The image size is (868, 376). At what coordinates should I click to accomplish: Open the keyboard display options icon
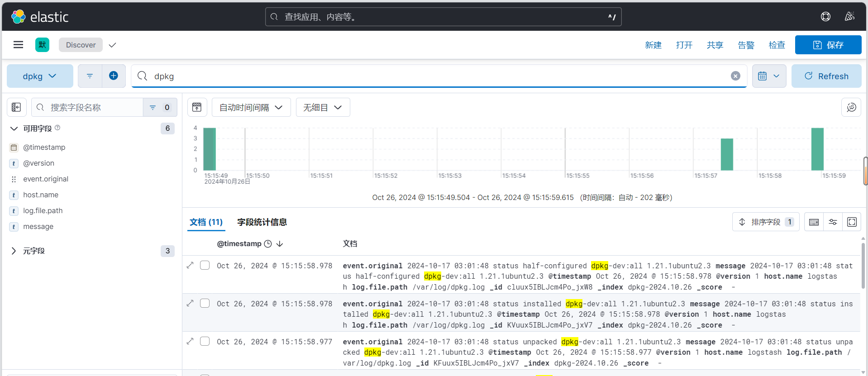814,222
